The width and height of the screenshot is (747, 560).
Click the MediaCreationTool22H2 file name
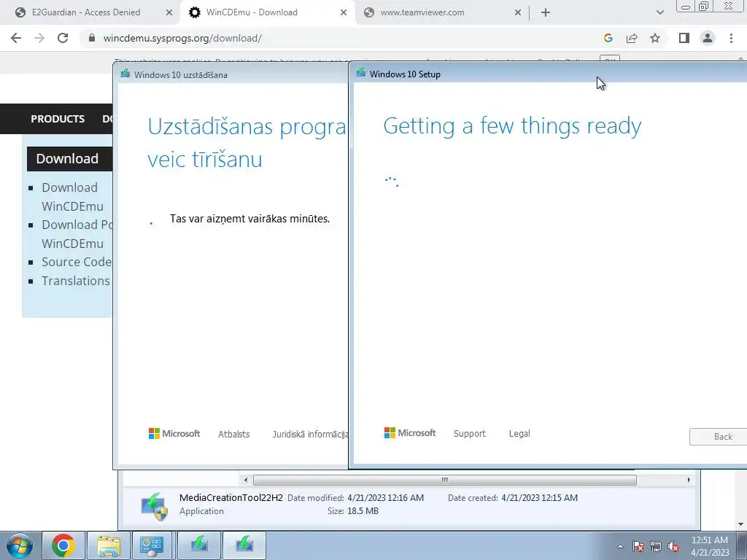point(231,497)
